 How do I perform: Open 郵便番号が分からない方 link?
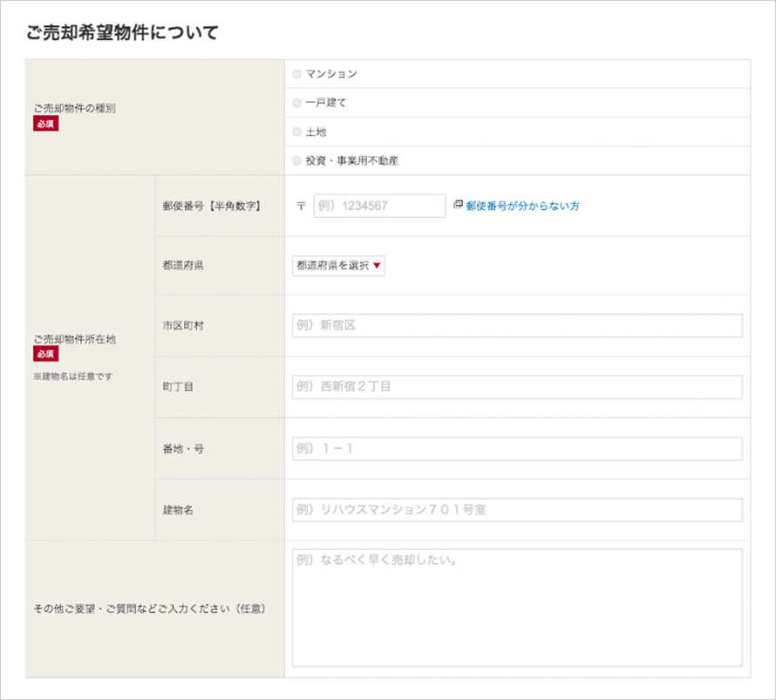coord(522,207)
